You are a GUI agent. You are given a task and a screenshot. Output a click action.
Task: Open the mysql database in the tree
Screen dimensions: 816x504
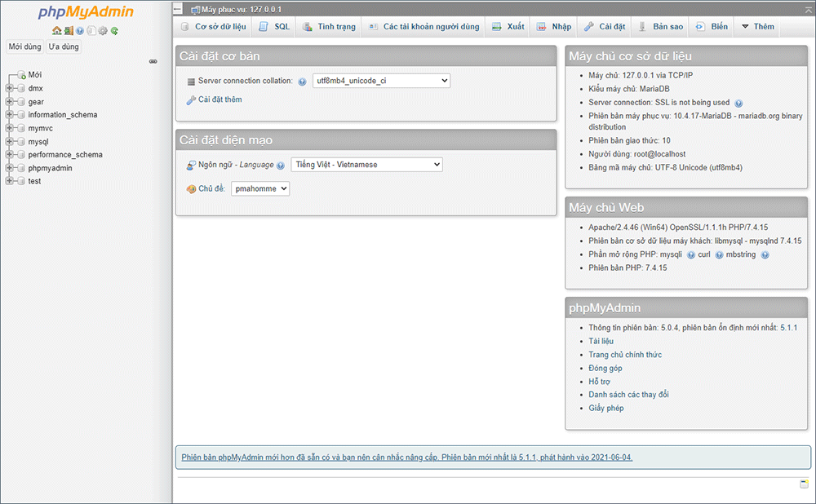pos(38,141)
